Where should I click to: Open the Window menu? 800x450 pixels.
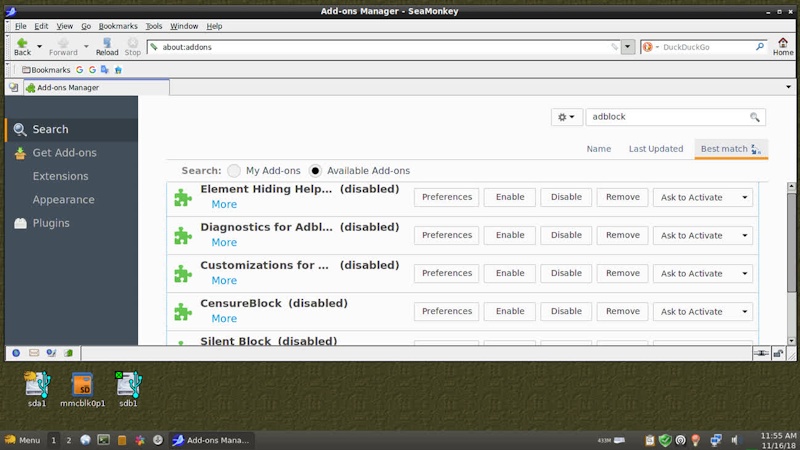pyautogui.click(x=184, y=26)
